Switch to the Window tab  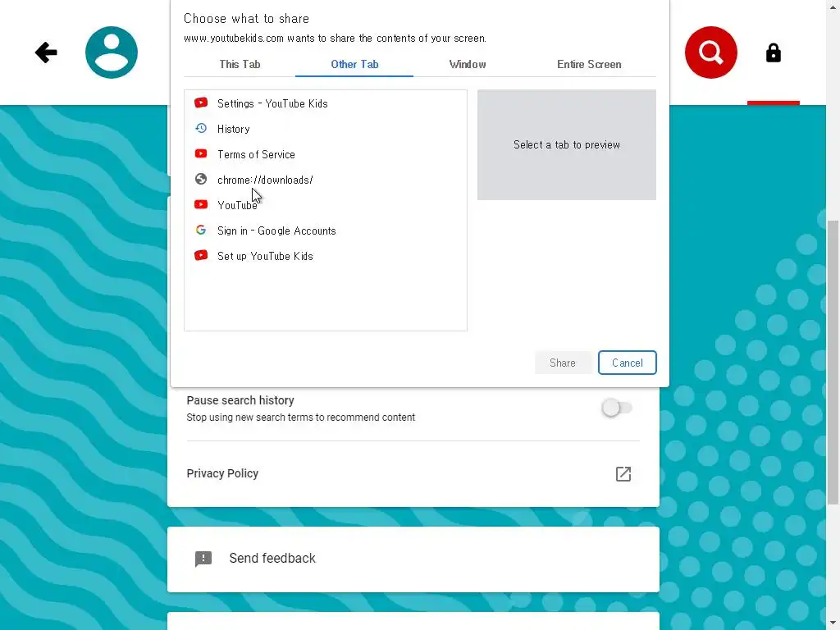pos(467,64)
